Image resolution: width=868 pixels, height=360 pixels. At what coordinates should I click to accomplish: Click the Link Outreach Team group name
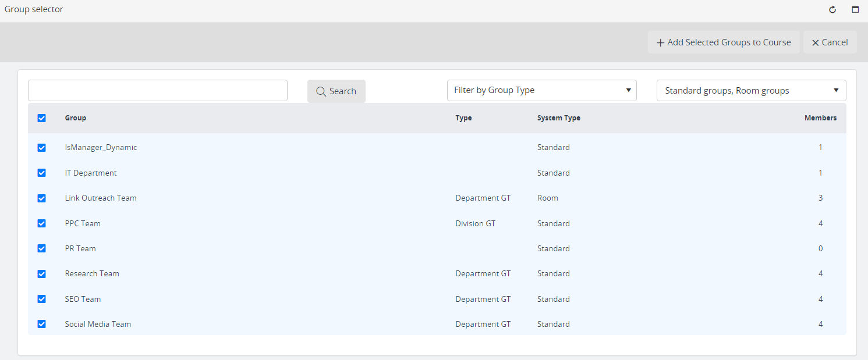101,198
